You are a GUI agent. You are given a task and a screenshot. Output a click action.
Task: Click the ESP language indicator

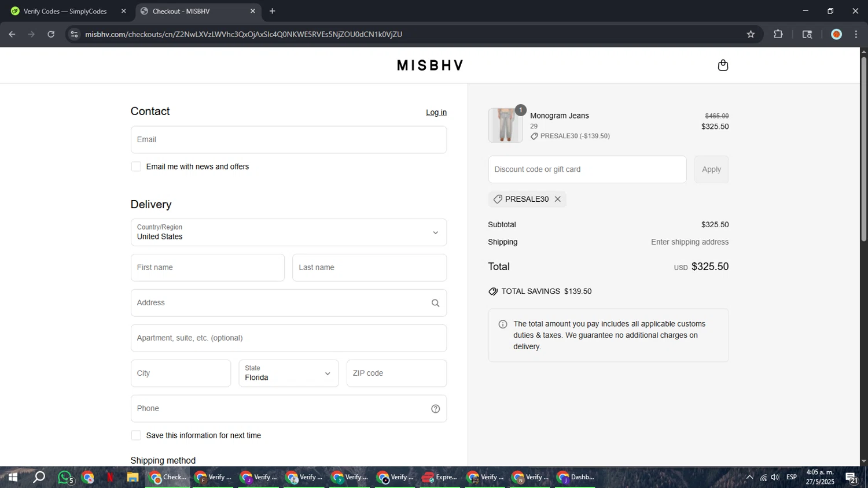point(792,477)
